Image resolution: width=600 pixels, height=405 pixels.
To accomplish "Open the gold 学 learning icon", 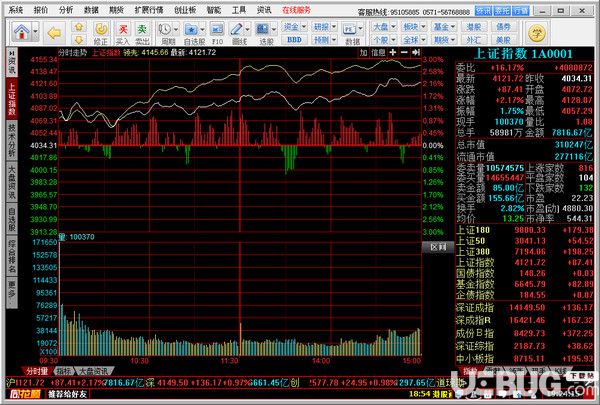I will (536, 33).
